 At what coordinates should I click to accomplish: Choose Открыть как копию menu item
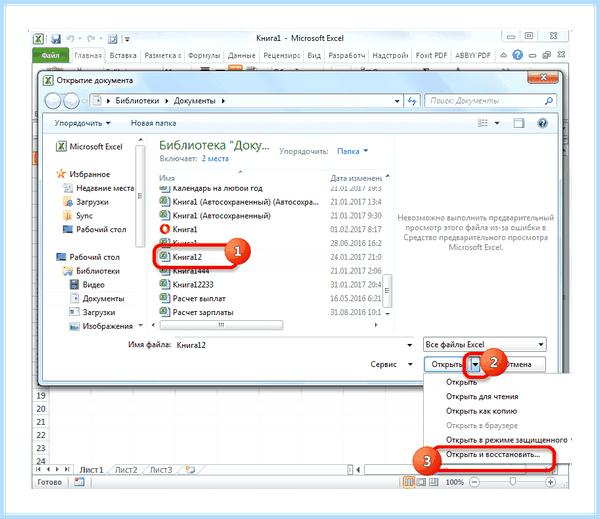tap(481, 411)
